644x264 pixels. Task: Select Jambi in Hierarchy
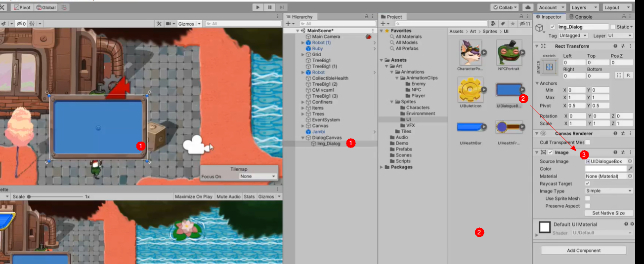[319, 132]
